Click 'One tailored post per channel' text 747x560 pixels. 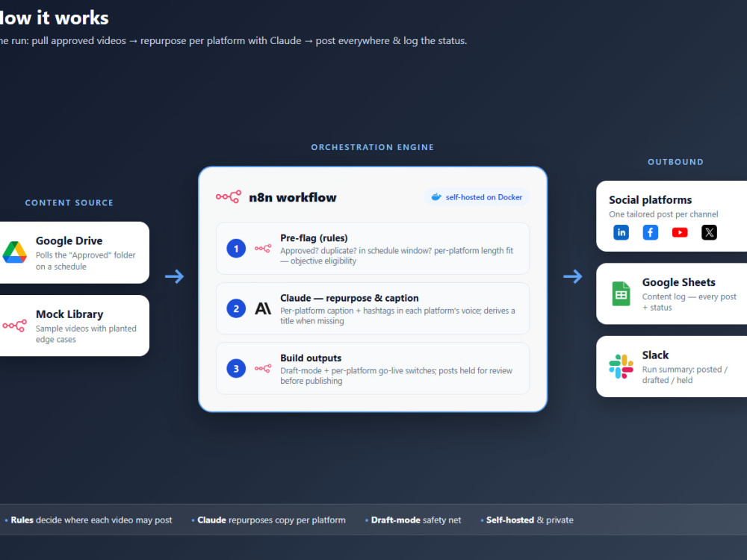(663, 214)
